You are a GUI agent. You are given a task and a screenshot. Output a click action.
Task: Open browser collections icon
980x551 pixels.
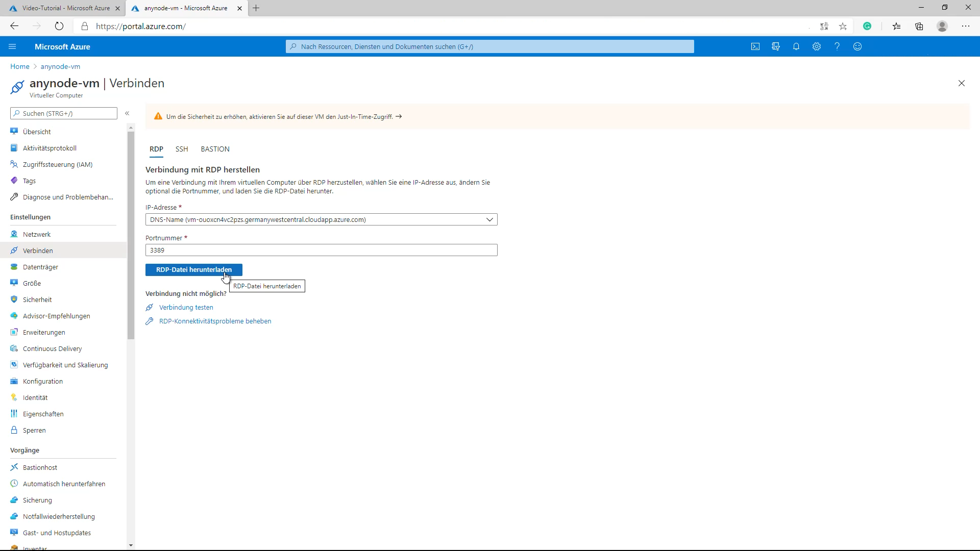coord(919,26)
